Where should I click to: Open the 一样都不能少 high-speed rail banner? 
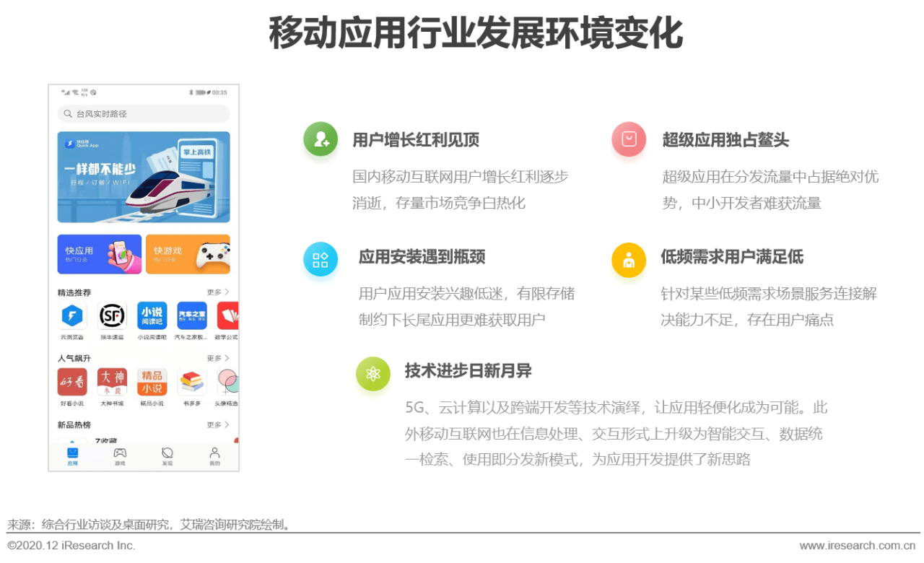[144, 177]
